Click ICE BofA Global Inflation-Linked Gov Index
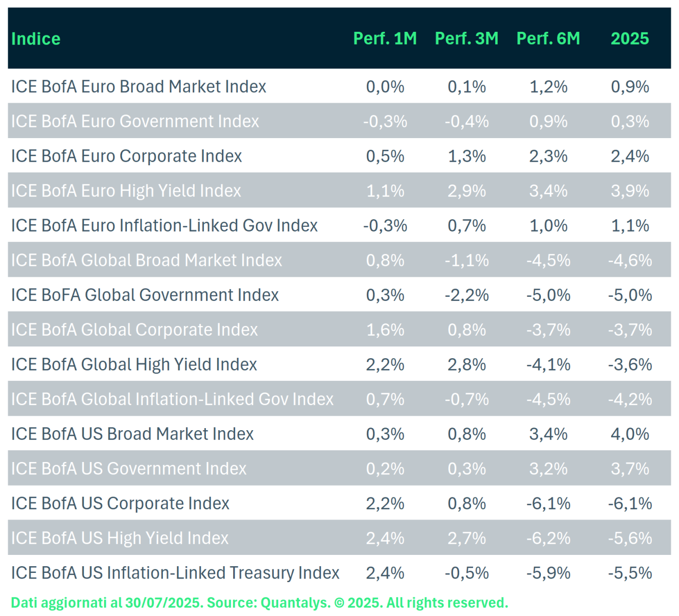Image resolution: width=679 pixels, height=616 pixels. pyautogui.click(x=172, y=399)
